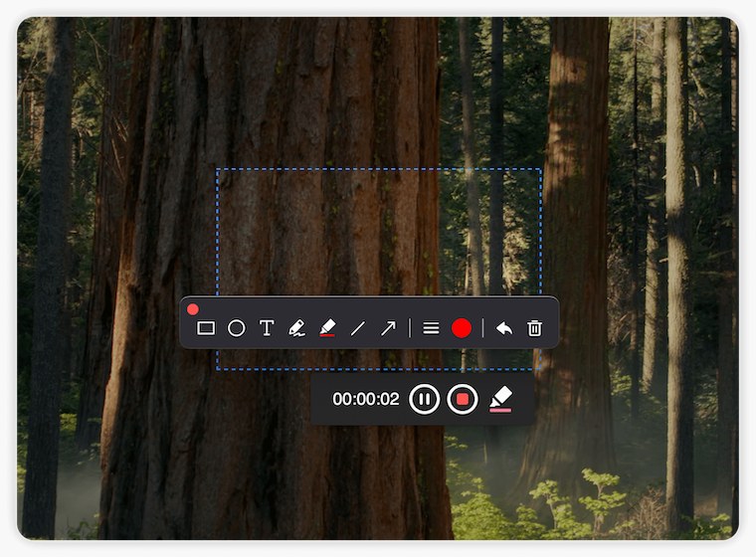This screenshot has height=557, width=756.
Task: Click the 00:00:02 recording timer
Action: [365, 400]
